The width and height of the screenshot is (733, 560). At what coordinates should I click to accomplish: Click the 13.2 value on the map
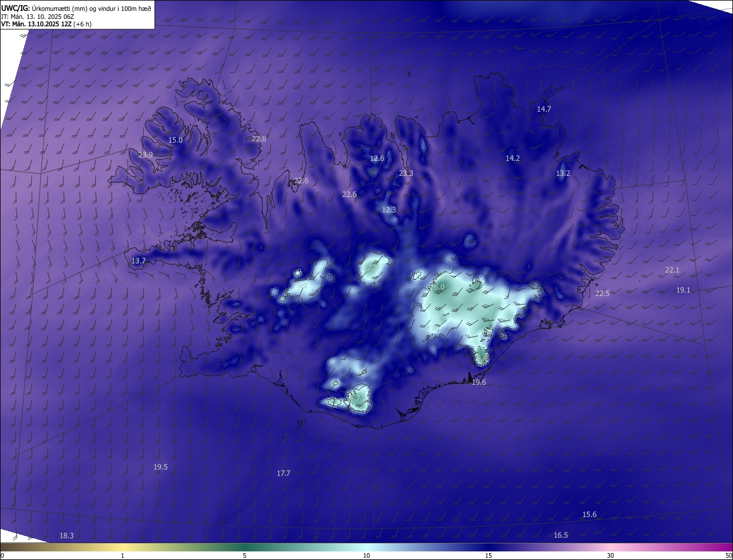tap(563, 173)
